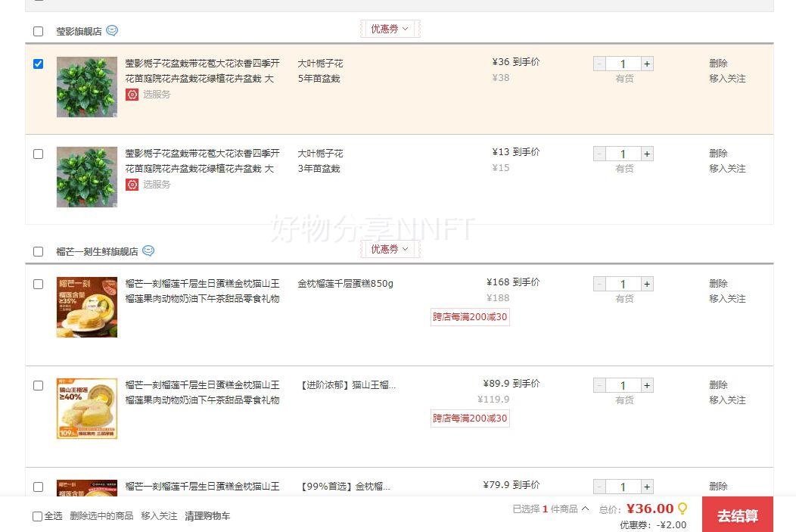Increase quantity of 猫山王 durian cake
This screenshot has height=532, width=796.
point(647,386)
